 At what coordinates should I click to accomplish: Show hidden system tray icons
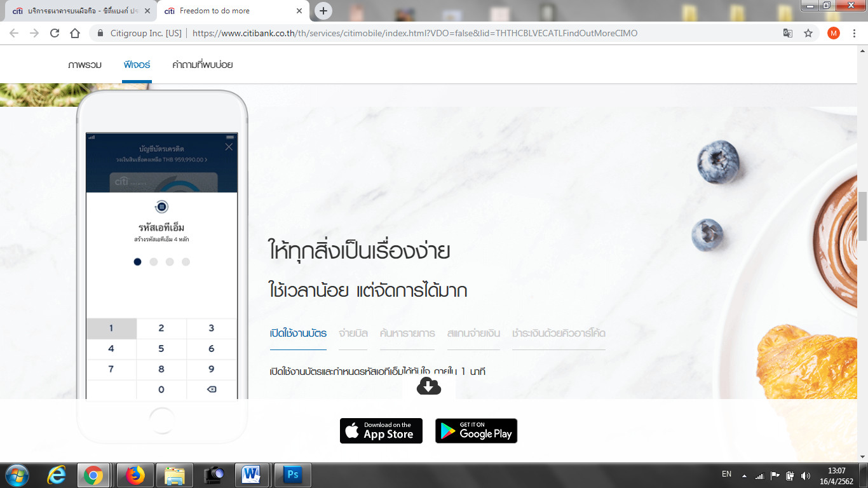click(x=744, y=475)
